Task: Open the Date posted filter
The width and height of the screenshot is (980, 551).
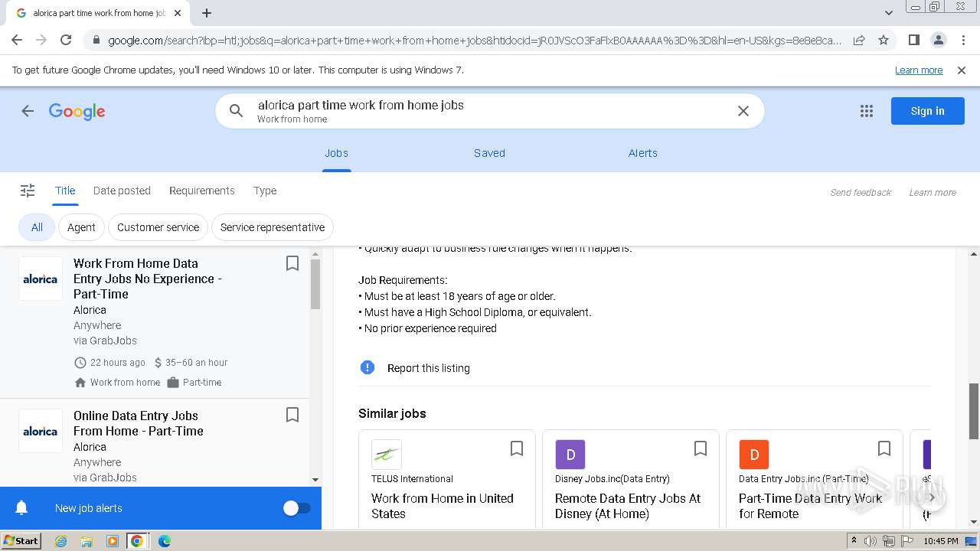Action: (122, 191)
